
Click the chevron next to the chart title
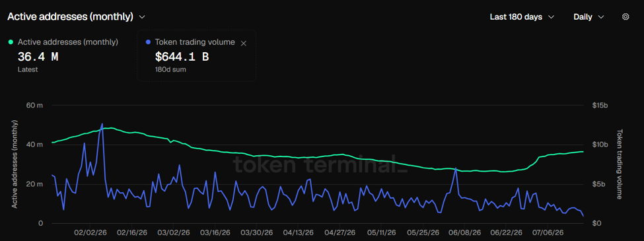(x=142, y=17)
